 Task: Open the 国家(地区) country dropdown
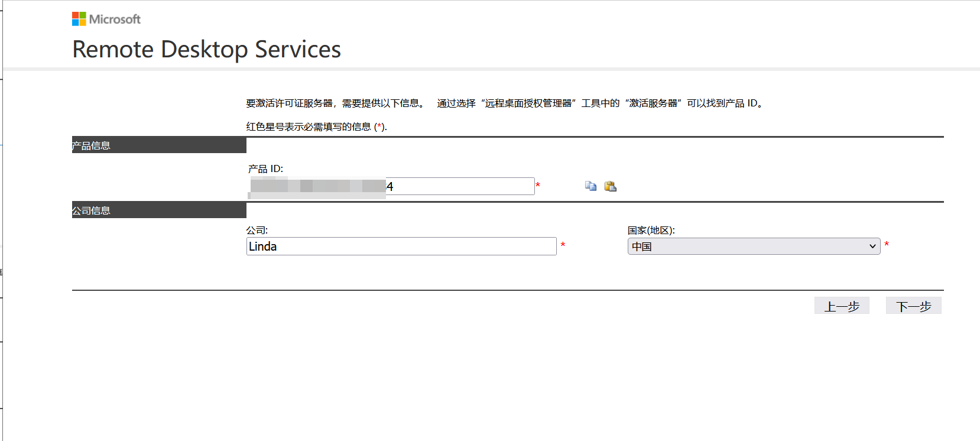pos(753,247)
